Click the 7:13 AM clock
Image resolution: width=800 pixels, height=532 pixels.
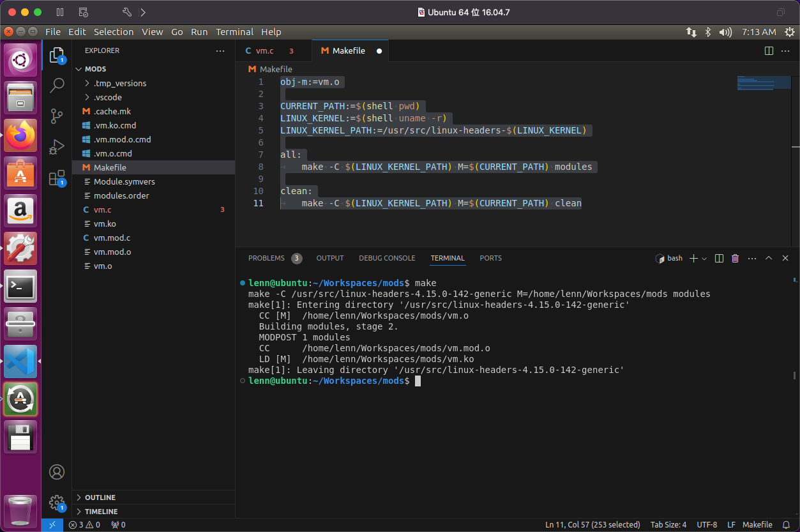click(759, 32)
